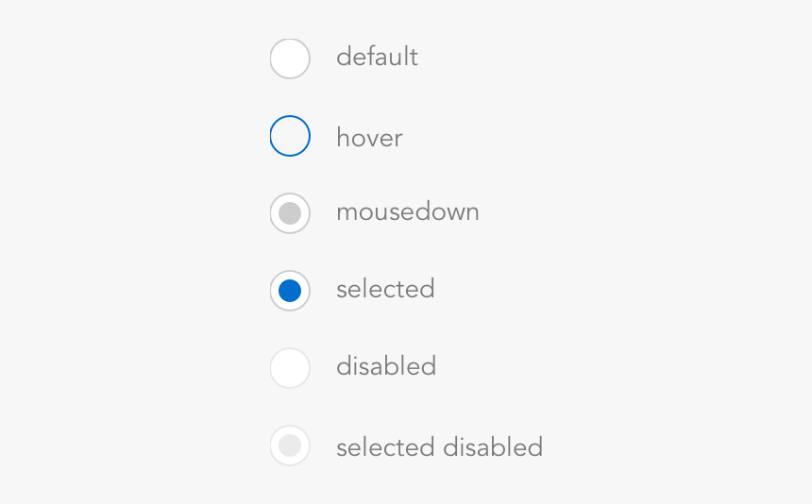The height and width of the screenshot is (504, 812).
Task: Select the mousedown radio button
Action: (x=290, y=213)
